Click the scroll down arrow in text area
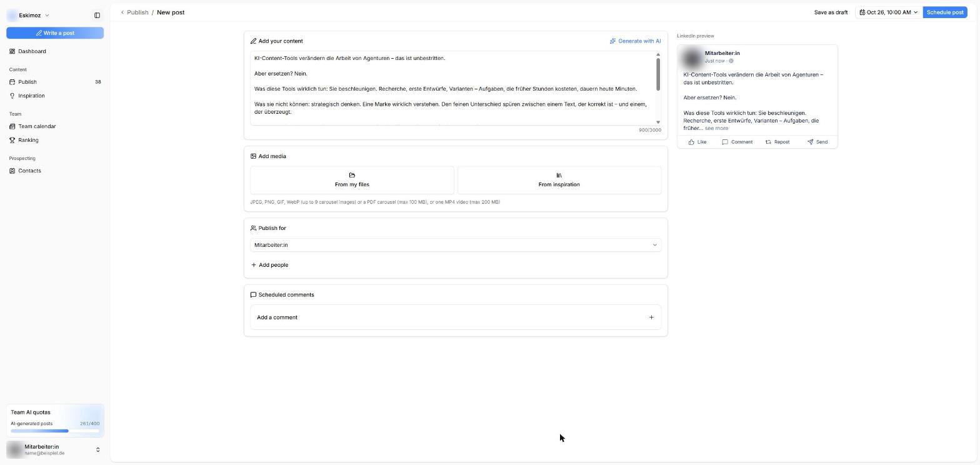The width and height of the screenshot is (980, 465). [657, 122]
